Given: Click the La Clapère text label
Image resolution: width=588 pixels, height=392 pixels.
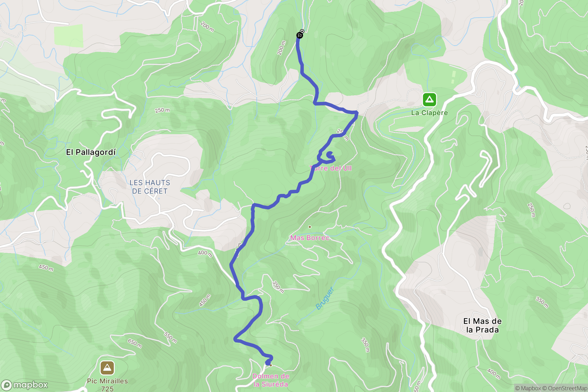Looking at the screenshot, I should 430,113.
